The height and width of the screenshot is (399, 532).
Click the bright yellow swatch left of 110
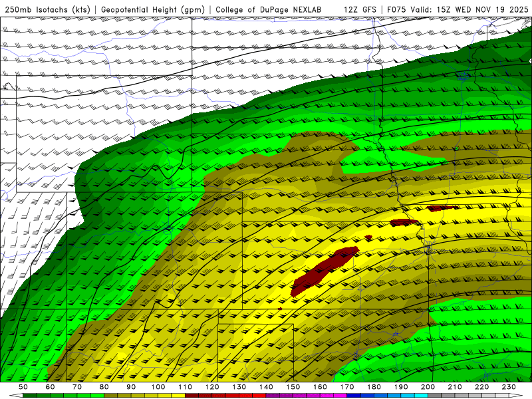coord(178,396)
